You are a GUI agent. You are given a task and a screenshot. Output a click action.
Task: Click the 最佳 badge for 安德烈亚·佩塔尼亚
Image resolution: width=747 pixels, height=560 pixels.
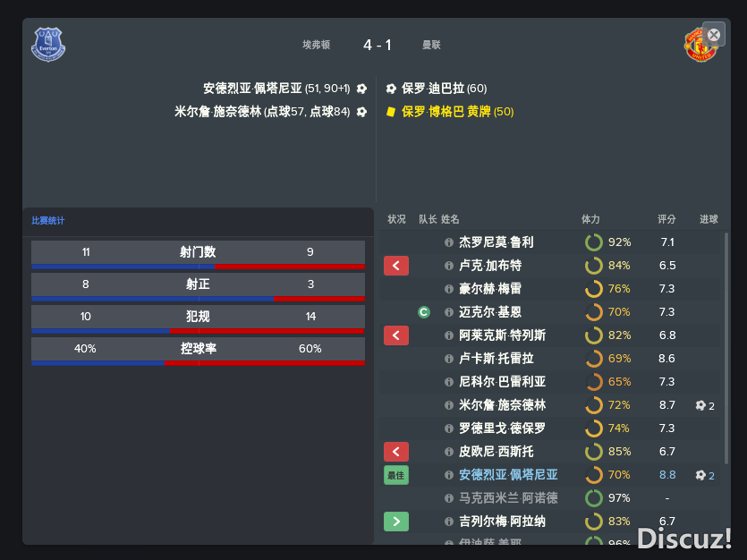[x=396, y=475]
